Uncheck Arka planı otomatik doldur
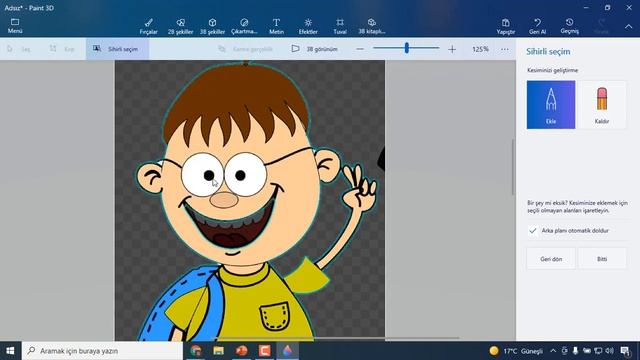 (x=533, y=231)
